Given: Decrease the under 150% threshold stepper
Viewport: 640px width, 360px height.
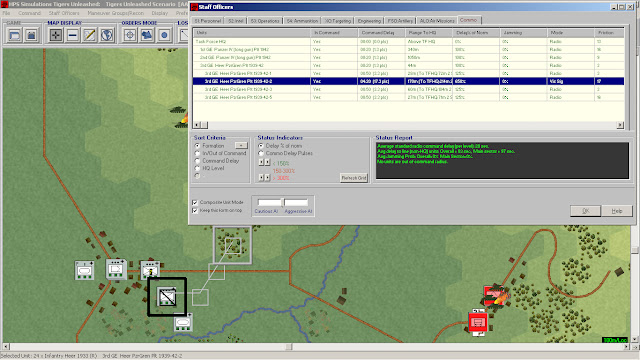Looking at the screenshot, I should click(261, 162).
